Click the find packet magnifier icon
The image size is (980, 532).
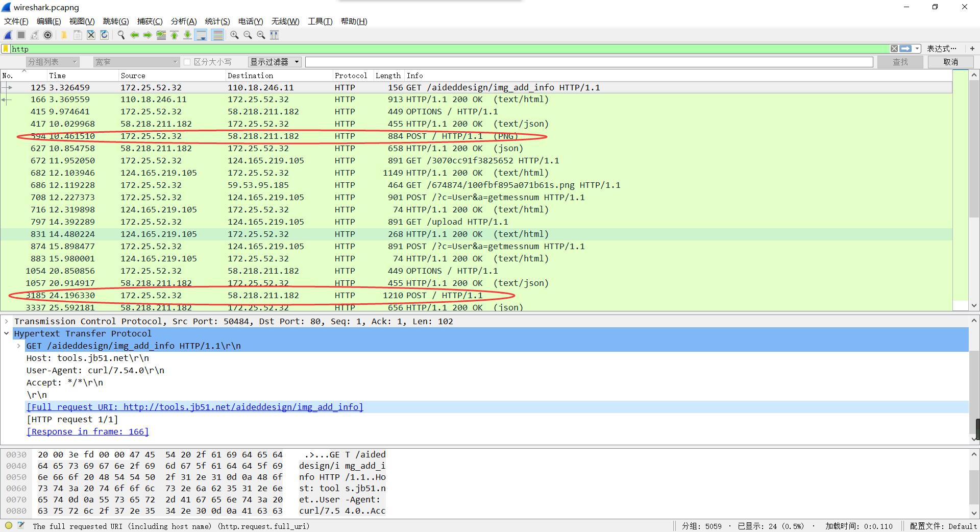point(121,35)
